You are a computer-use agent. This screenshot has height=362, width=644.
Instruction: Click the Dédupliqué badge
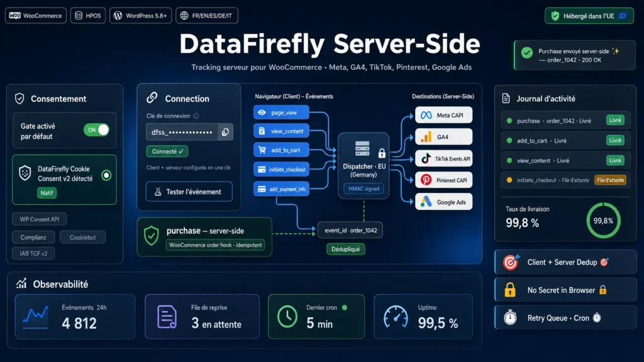tap(345, 249)
